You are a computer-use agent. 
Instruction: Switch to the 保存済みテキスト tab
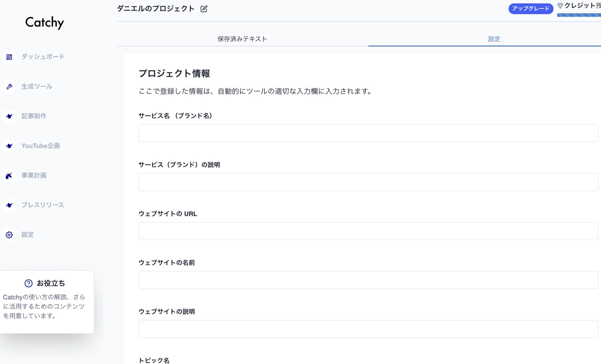[x=242, y=39]
